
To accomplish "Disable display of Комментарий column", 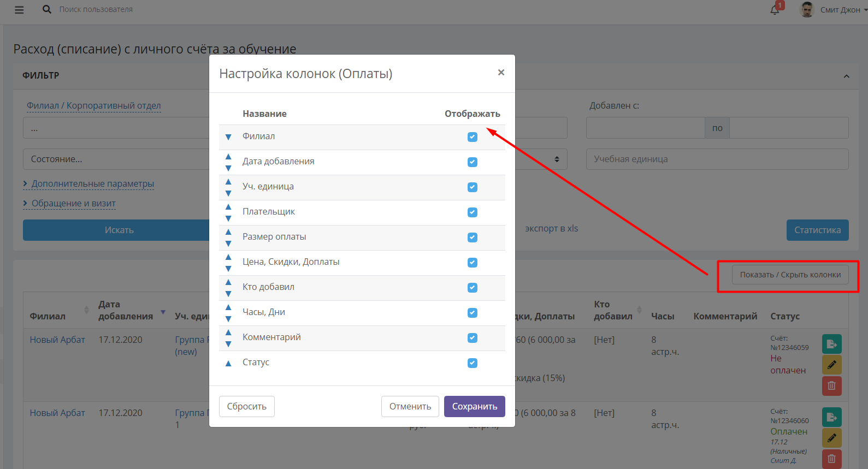I will [473, 338].
